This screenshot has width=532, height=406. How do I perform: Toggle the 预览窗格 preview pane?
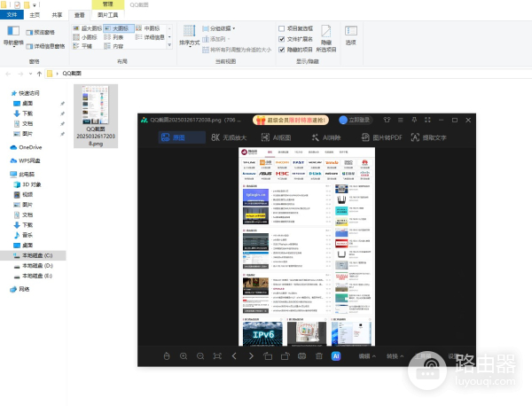[41, 32]
